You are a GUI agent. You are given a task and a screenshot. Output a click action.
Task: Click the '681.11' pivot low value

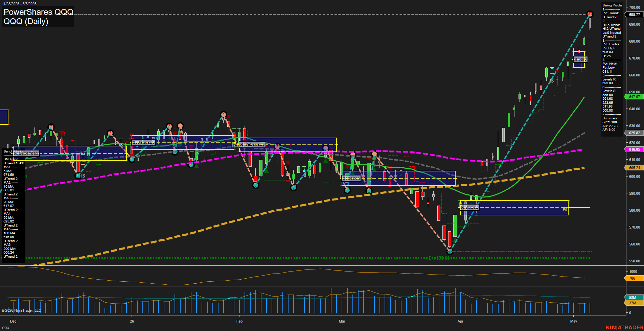click(607, 72)
